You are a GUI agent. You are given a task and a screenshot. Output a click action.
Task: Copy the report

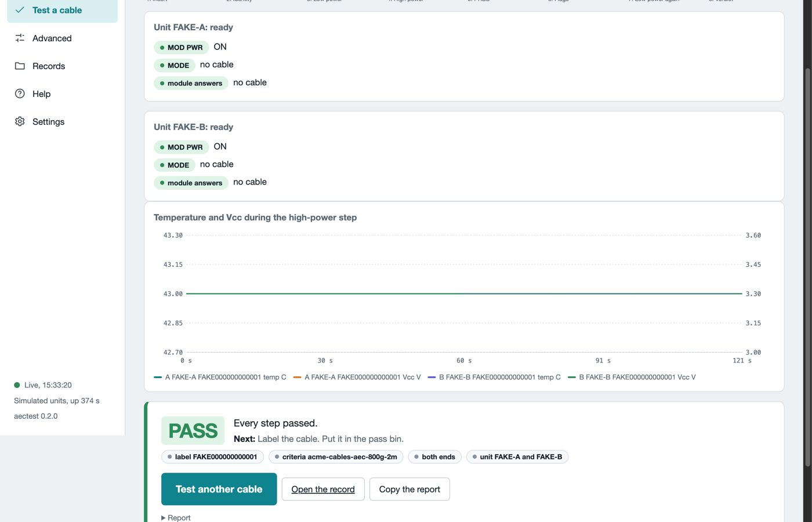click(x=409, y=489)
